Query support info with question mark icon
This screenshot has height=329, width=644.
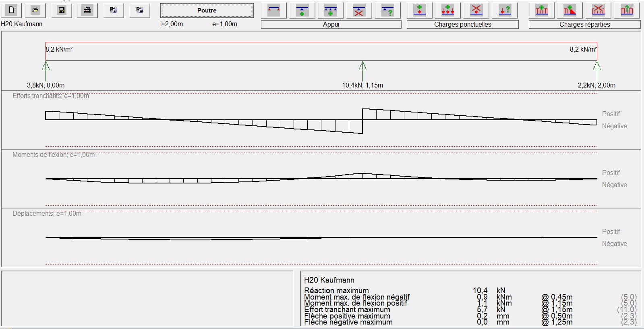387,10
